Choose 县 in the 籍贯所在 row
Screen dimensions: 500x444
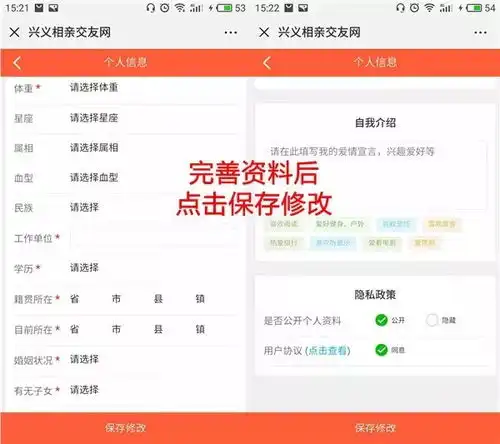click(x=158, y=299)
